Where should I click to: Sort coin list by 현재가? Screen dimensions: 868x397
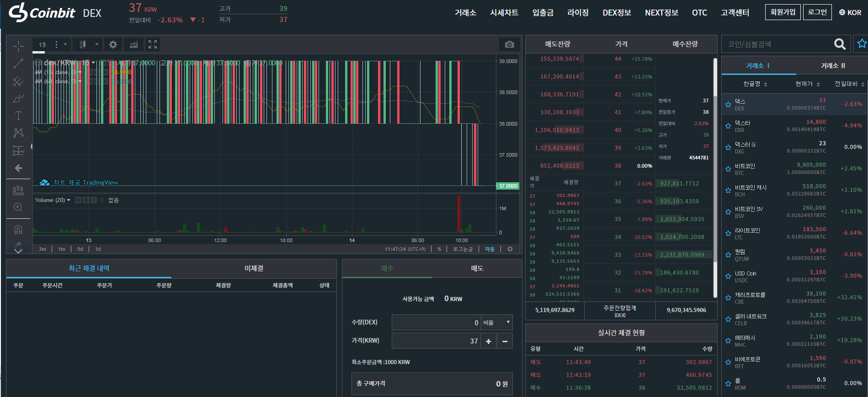[x=807, y=84]
